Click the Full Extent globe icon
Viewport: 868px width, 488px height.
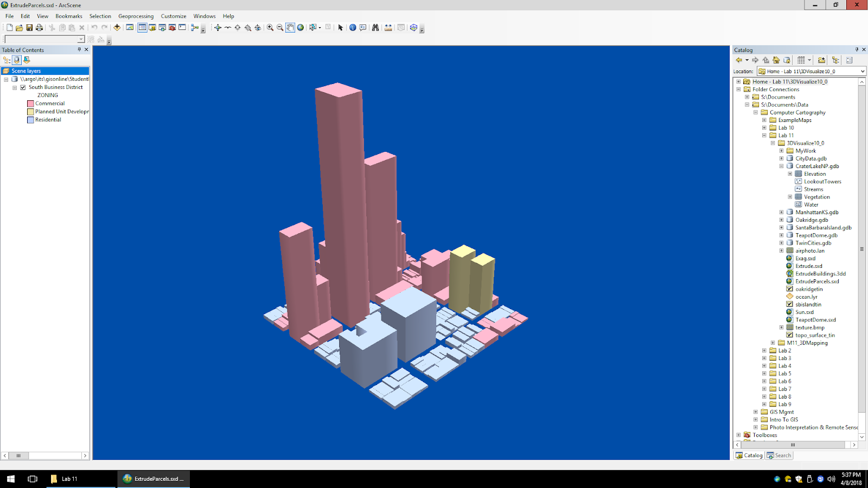coord(301,27)
